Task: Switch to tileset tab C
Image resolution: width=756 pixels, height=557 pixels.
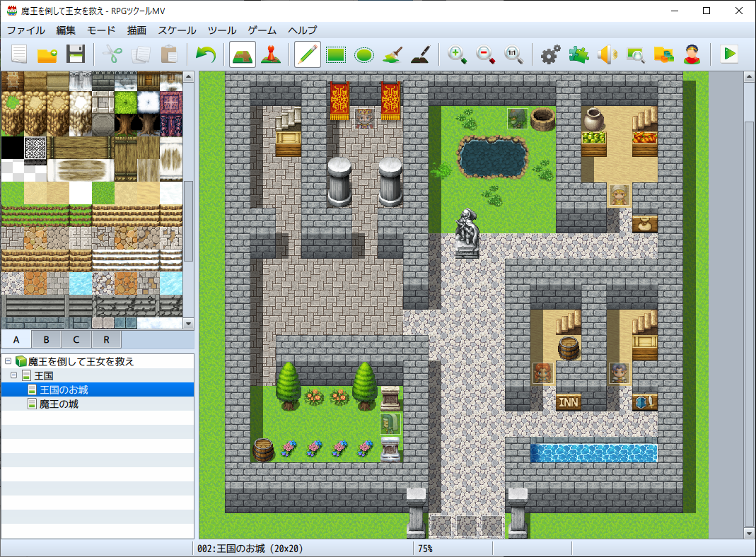Action: click(x=76, y=340)
